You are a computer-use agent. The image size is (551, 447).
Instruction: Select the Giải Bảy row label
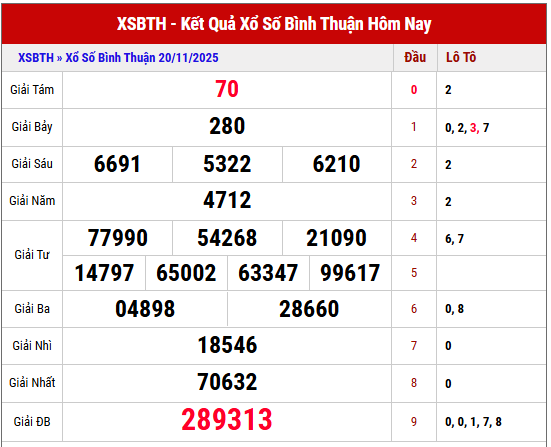point(32,127)
